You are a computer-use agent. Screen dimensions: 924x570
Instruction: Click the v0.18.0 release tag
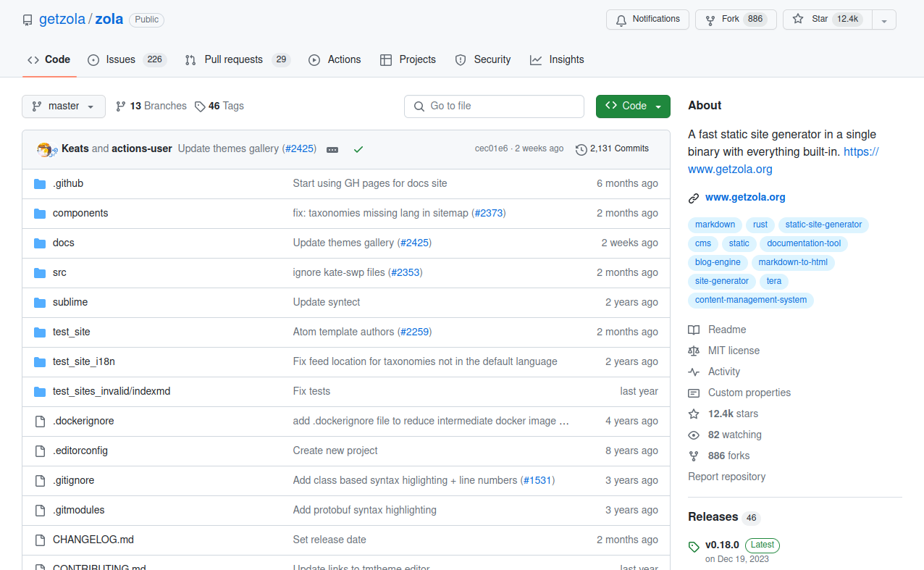[722, 545]
